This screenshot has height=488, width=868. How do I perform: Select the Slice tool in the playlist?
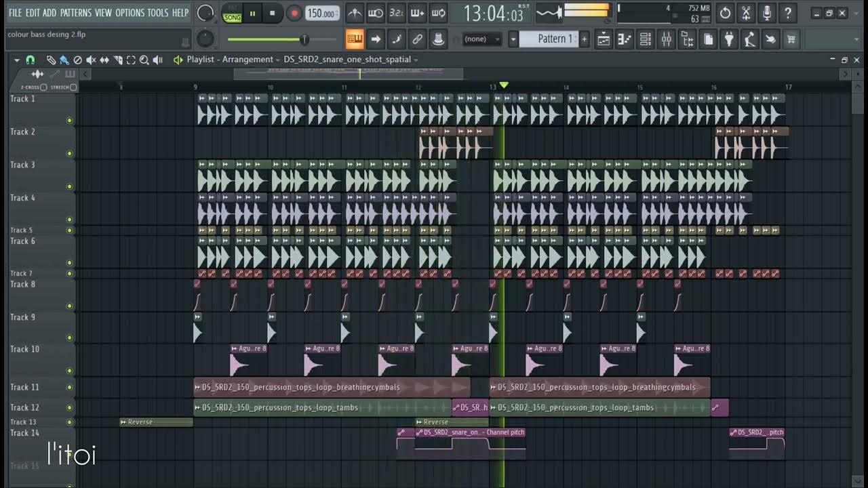tap(118, 60)
